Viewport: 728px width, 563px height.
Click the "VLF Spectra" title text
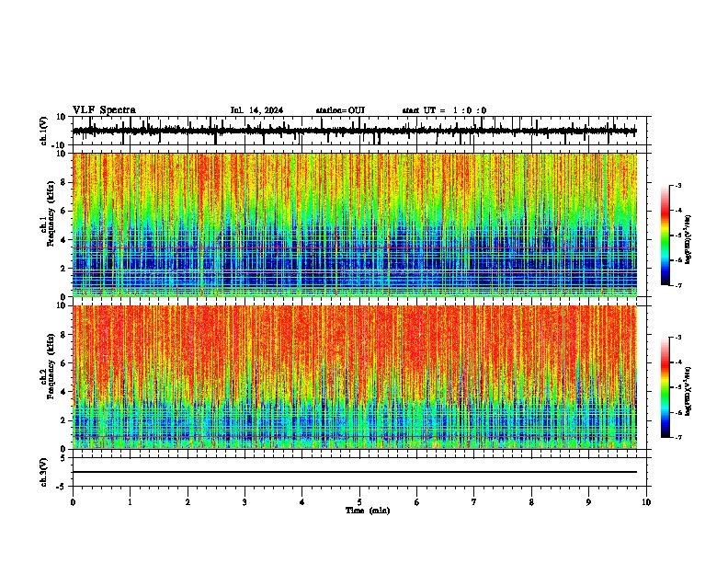104,110
